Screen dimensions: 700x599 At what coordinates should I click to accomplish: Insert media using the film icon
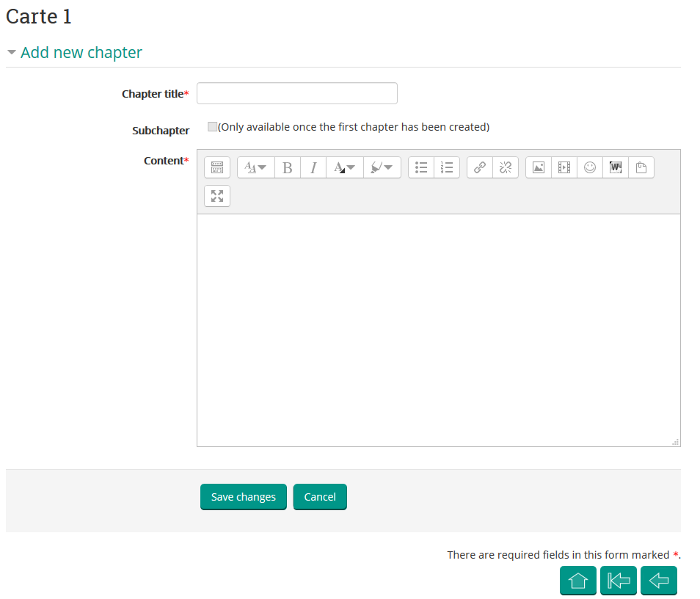click(564, 167)
